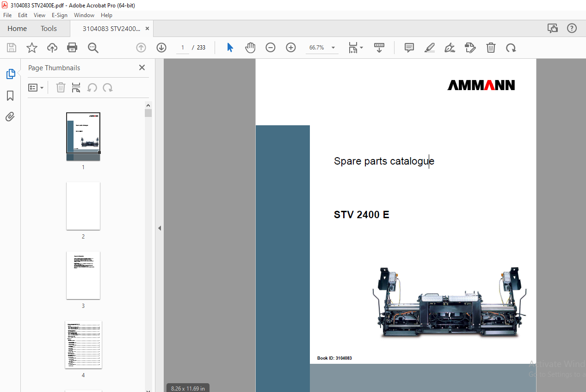Viewport: 586px width, 392px height.
Task: Open the View menu
Action: (x=40, y=15)
